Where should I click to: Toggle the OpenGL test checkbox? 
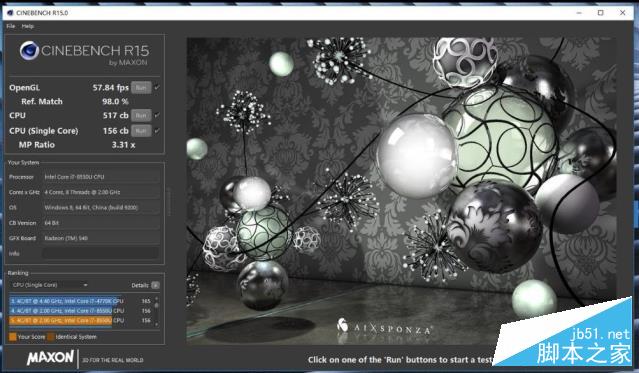pos(157,87)
